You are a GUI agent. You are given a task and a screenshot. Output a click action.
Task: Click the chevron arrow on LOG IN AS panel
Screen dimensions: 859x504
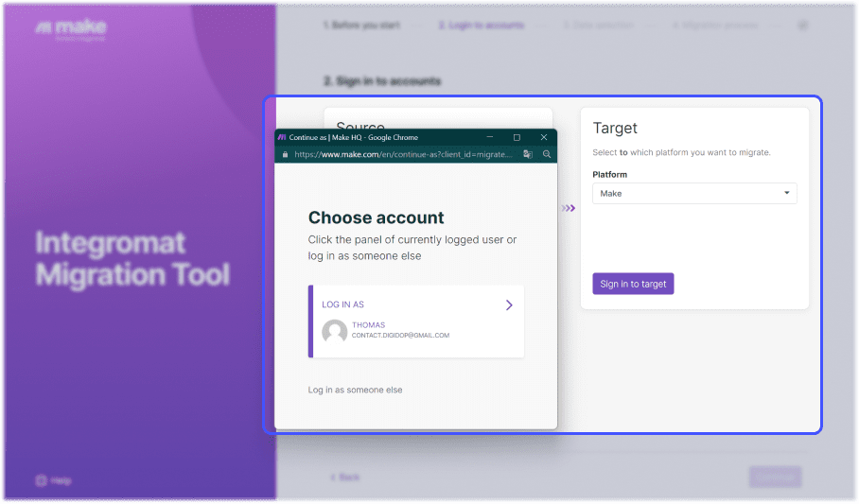509,305
